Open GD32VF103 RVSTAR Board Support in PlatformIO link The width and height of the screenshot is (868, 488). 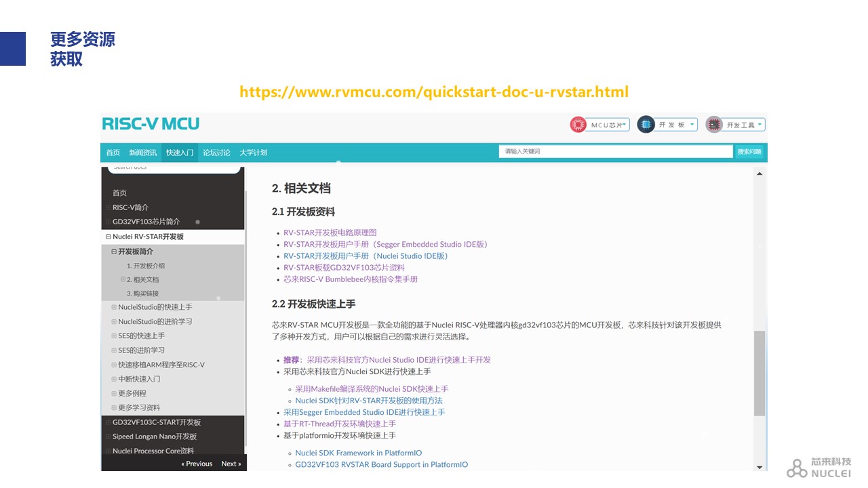(382, 464)
